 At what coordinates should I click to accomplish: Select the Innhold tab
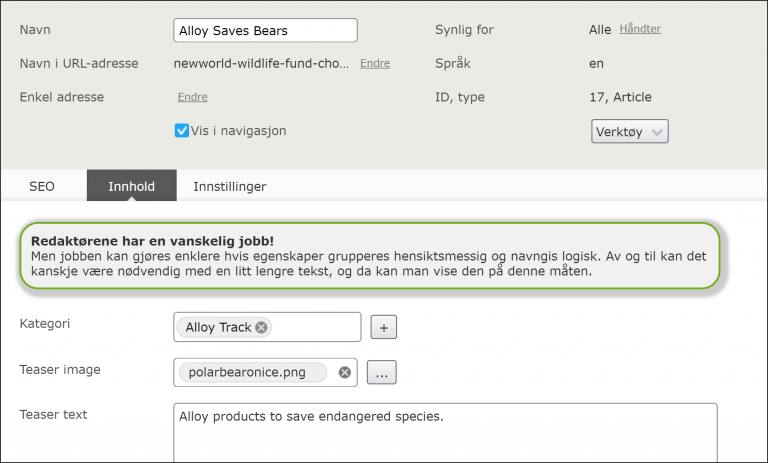(132, 186)
